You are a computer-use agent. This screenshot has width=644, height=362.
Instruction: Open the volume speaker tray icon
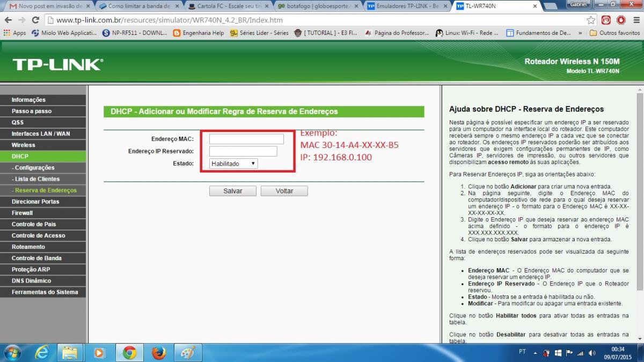(x=592, y=353)
